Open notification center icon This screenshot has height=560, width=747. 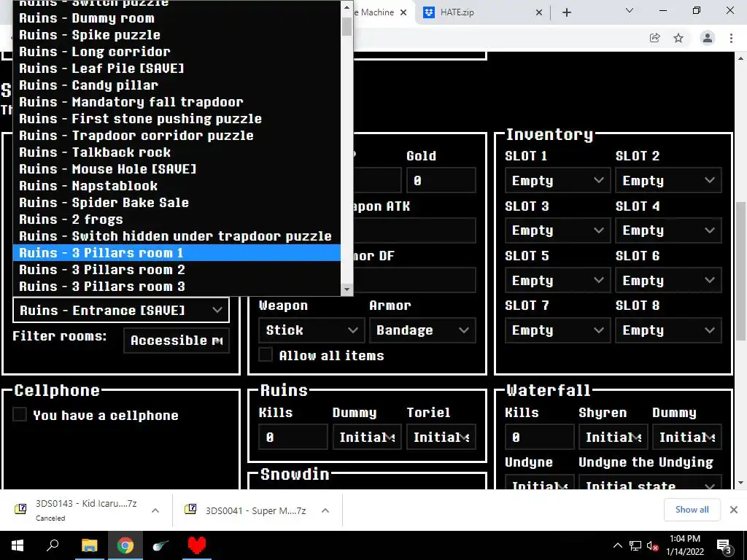coord(724,547)
